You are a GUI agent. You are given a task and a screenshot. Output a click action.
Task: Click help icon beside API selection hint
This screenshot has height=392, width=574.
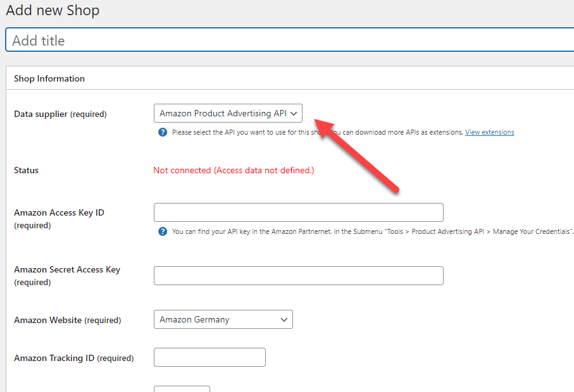point(163,132)
